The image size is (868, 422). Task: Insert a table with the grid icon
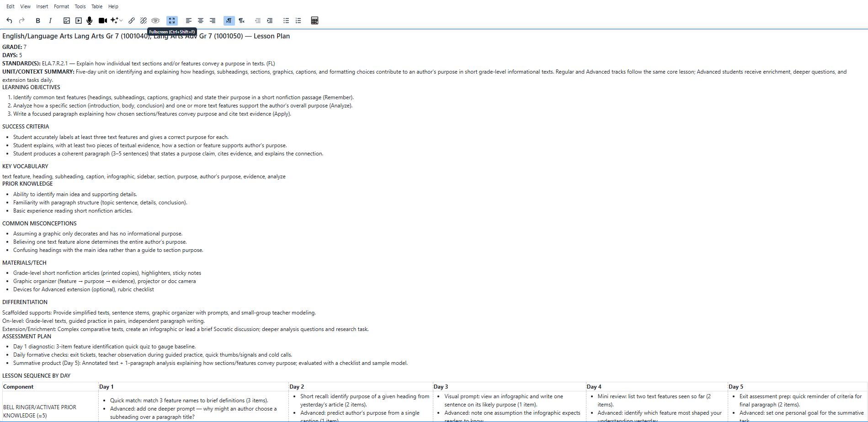314,21
